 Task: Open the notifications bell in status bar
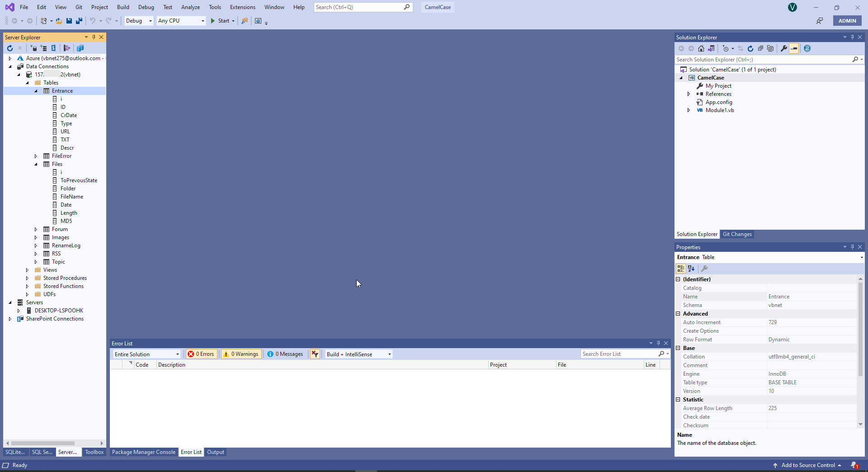pyautogui.click(x=854, y=465)
